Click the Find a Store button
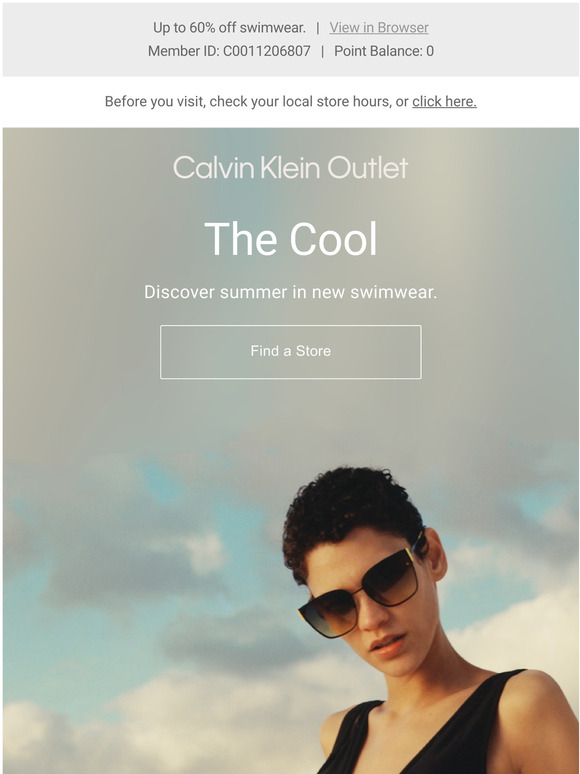This screenshot has height=774, width=580. point(290,352)
